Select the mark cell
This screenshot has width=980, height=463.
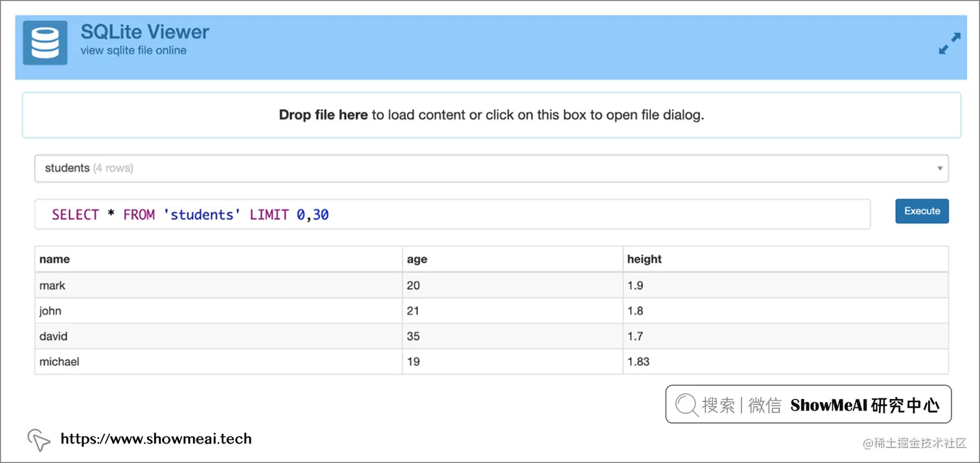point(218,286)
